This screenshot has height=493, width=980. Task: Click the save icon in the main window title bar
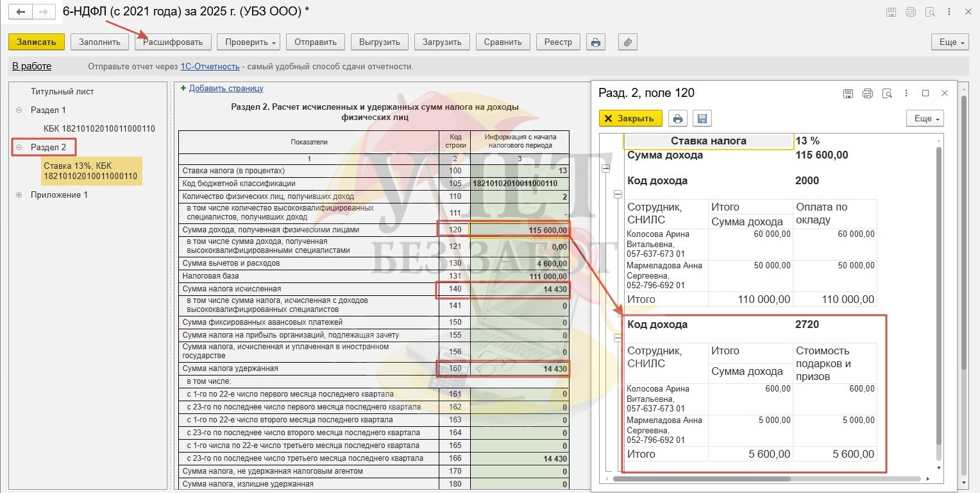click(891, 12)
